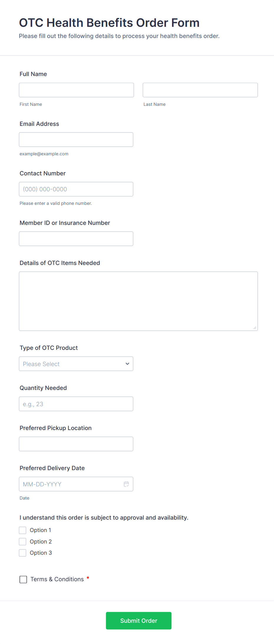
Task: Click the Contact Number phone field
Action: 76,189
